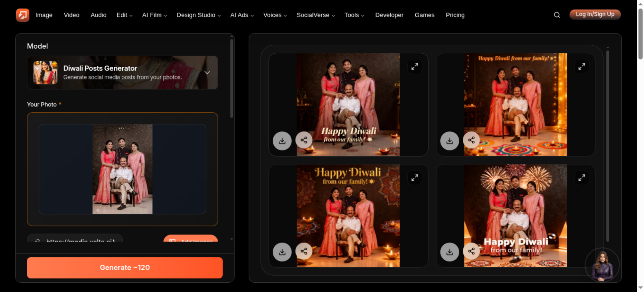The height and width of the screenshot is (292, 644).
Task: Click the browser page scrollbar thumb
Action: [640, 34]
